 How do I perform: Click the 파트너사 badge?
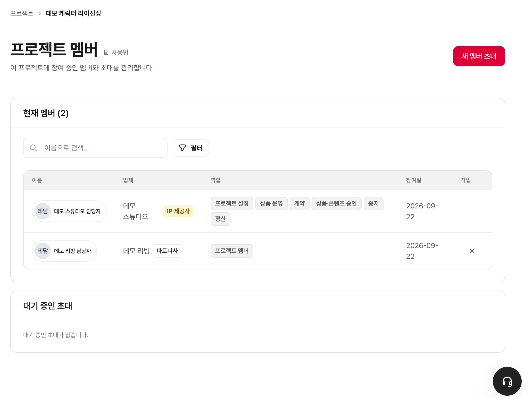[x=167, y=251]
